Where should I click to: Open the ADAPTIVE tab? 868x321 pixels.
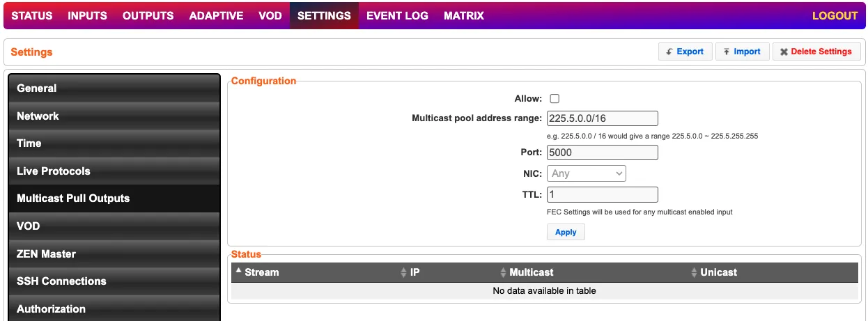[216, 15]
